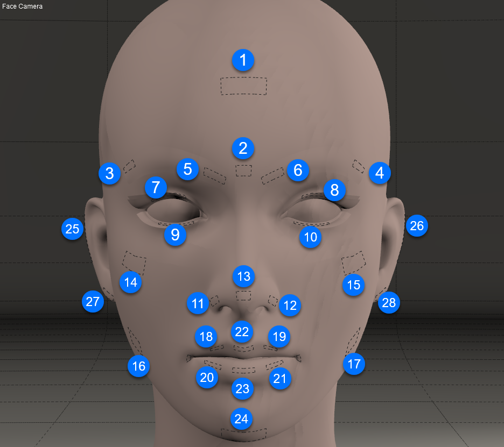Select marker 8 on the upper eyelid
This screenshot has width=504, height=447.
click(x=334, y=190)
